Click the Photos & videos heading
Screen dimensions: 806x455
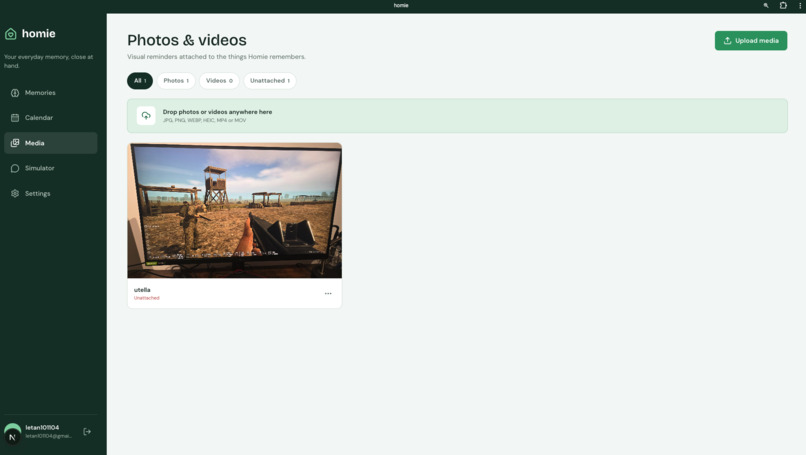pyautogui.click(x=187, y=40)
